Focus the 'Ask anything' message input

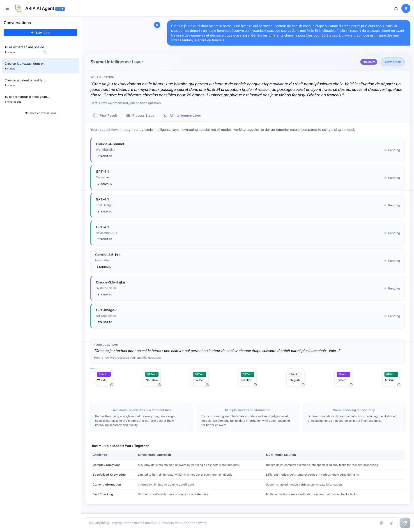[x=231, y=523]
